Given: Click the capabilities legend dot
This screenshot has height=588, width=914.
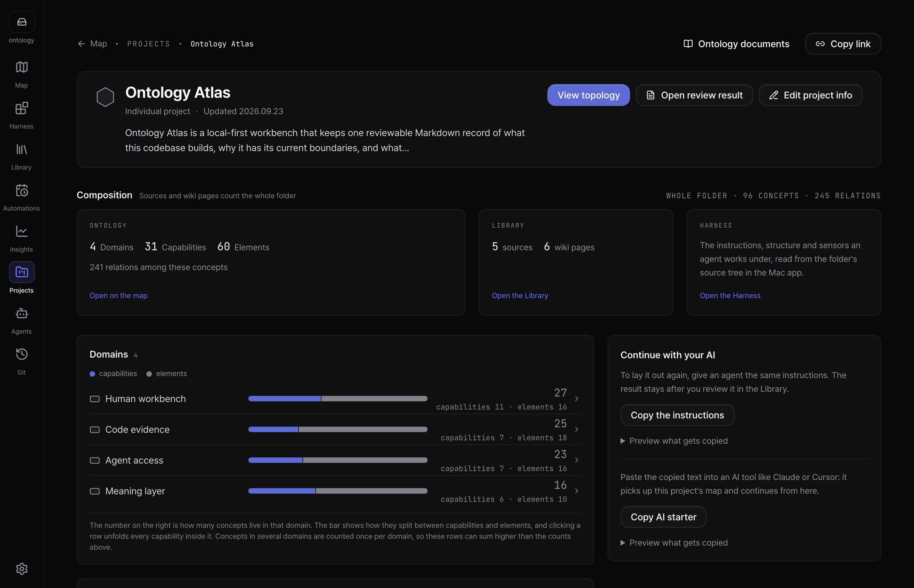Looking at the screenshot, I should tap(92, 374).
